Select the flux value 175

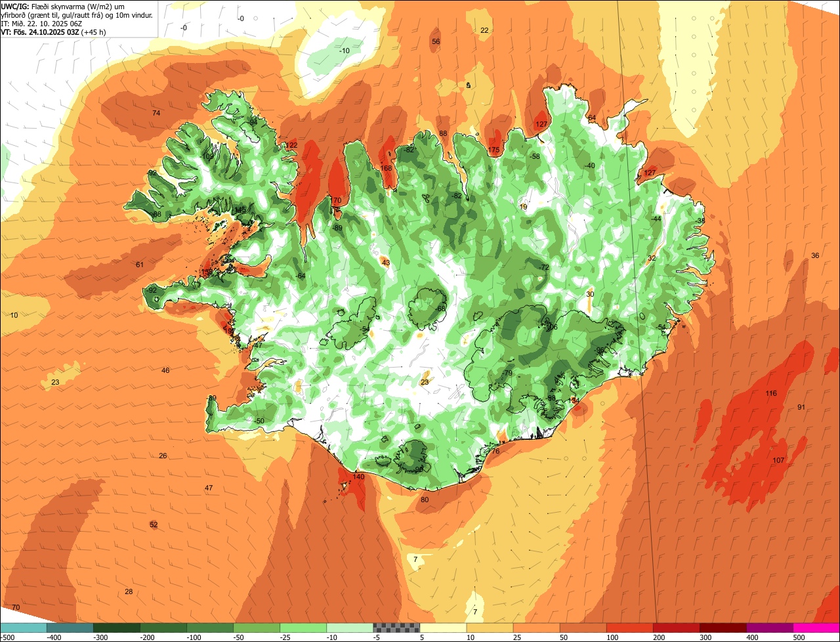click(x=493, y=150)
